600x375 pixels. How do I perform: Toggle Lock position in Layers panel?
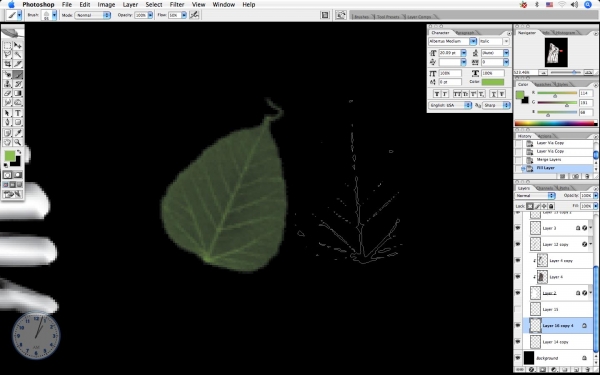pos(544,206)
